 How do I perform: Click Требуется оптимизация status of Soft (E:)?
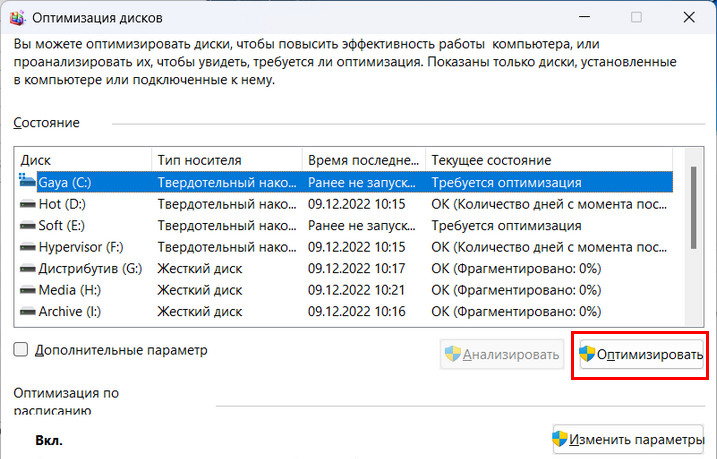(x=506, y=225)
